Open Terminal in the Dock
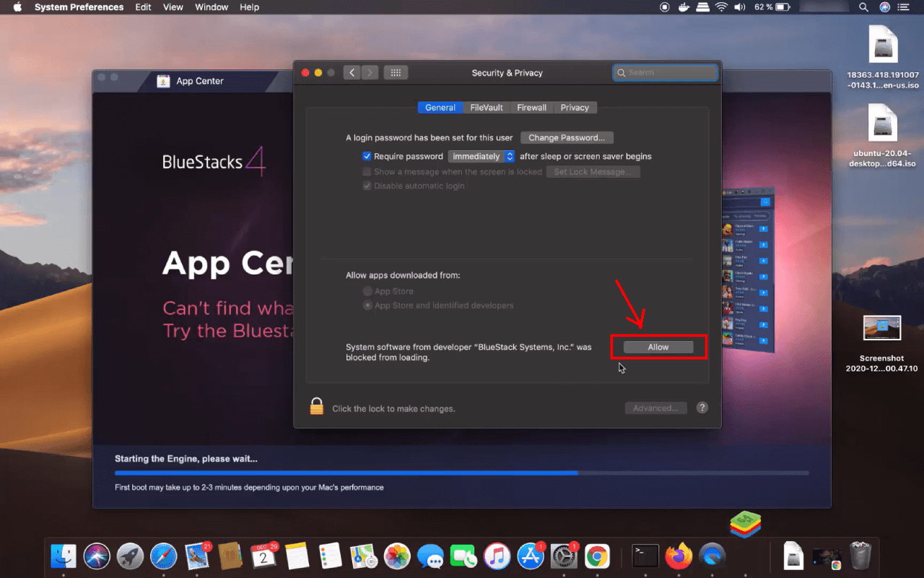924x578 pixels. click(x=645, y=556)
